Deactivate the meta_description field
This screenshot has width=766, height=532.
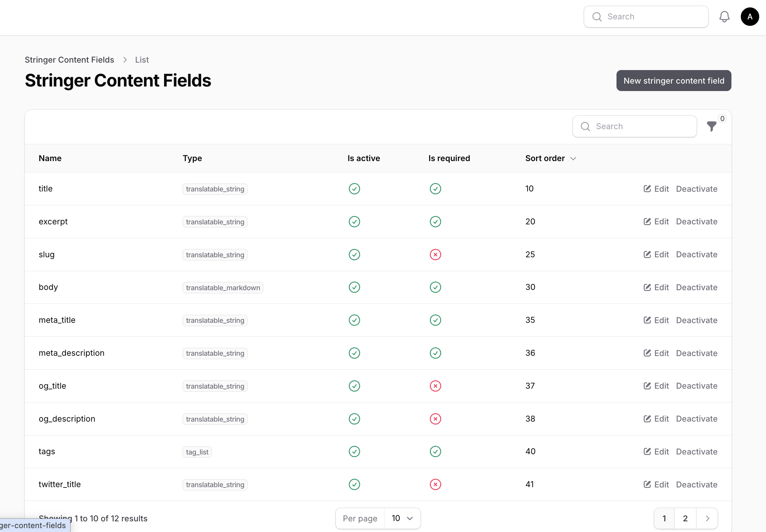tap(697, 353)
